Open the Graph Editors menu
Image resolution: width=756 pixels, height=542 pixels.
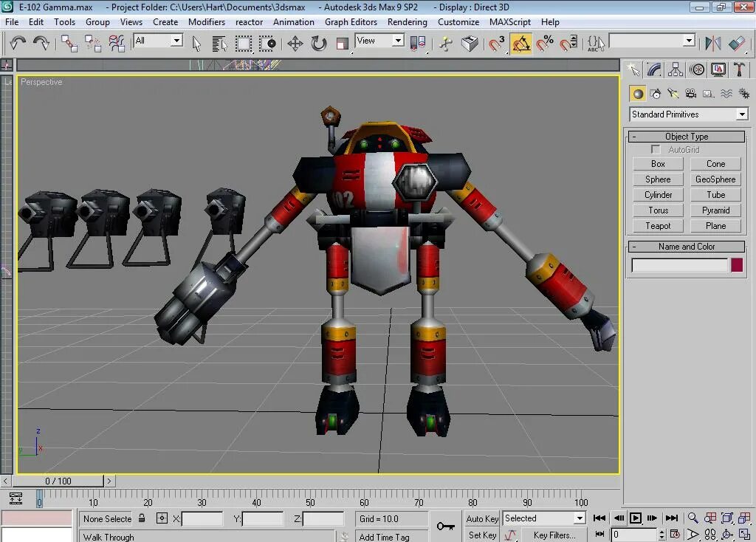(351, 22)
